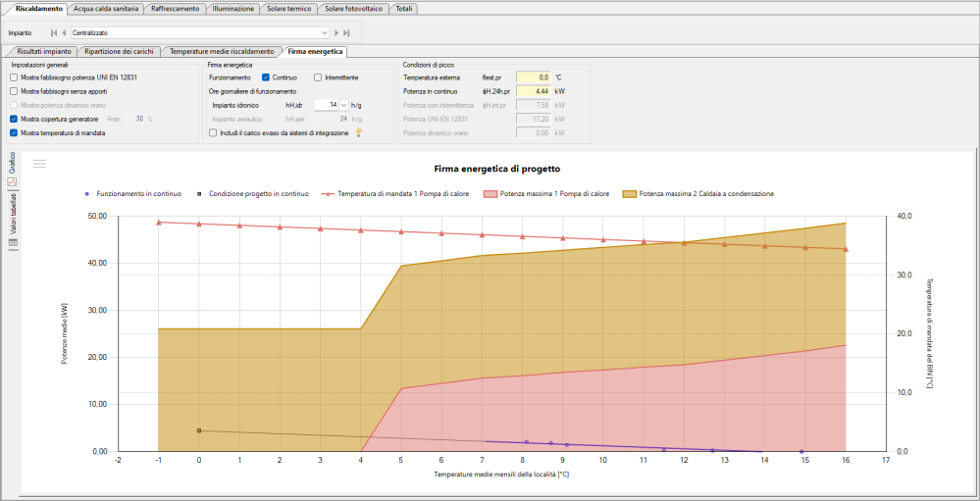Disable Mostra copertura generatore
Screen dimensions: 980x501
click(14, 119)
